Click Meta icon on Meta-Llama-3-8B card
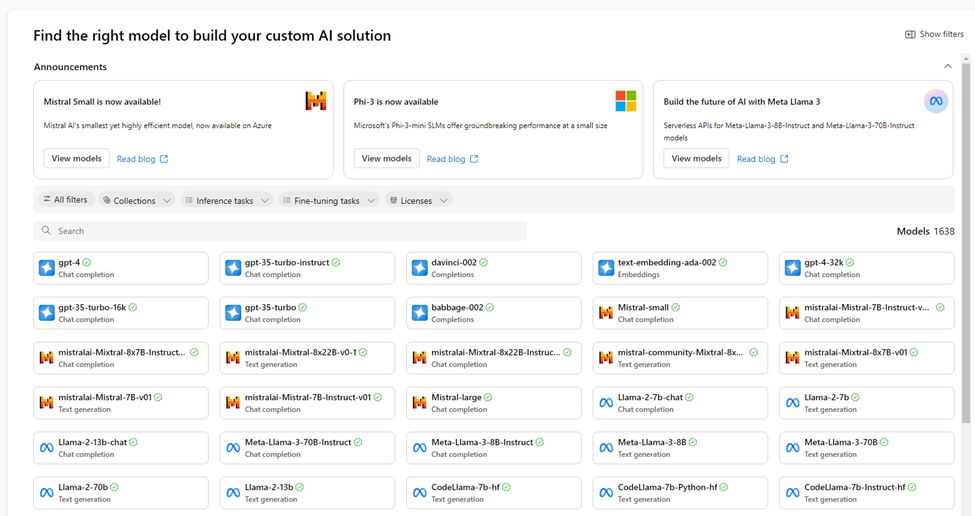Viewport: 975px width, 516px height. (606, 448)
